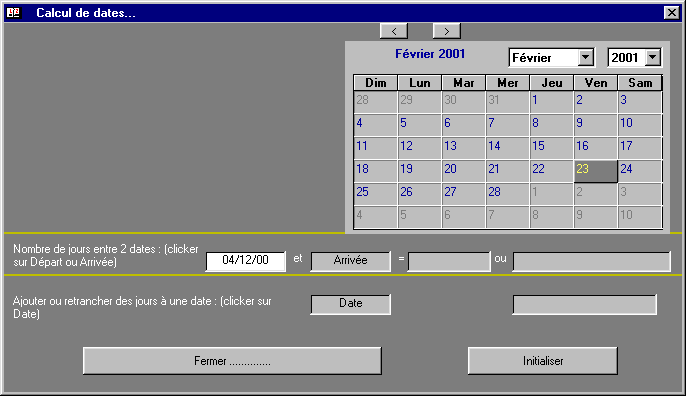Select February 5 in the calendar
This screenshot has height=396, width=686.
pos(420,125)
